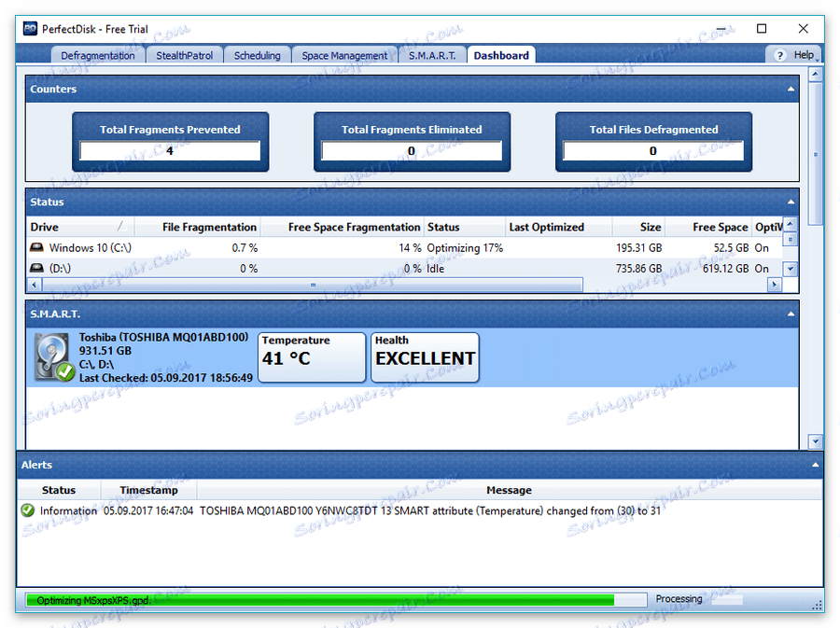This screenshot has width=840, height=628.
Task: Click the dashboard vertical scrollbar thumb
Action: (x=815, y=154)
